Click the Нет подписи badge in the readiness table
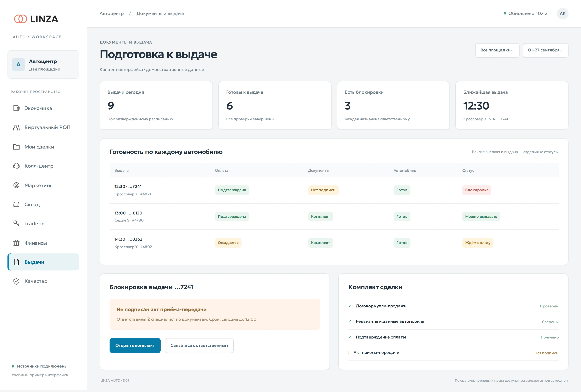581x392 pixels. (x=323, y=190)
